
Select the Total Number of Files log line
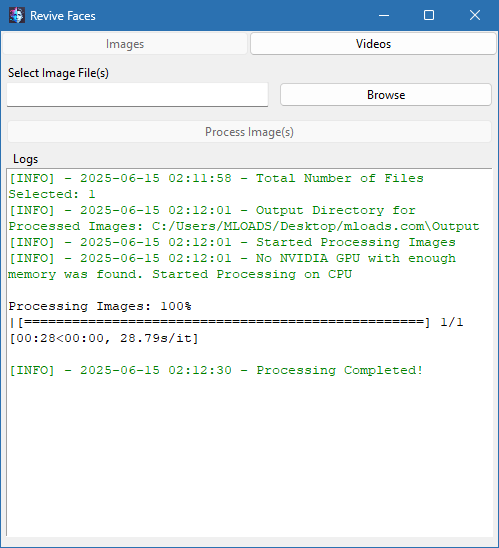[216, 186]
